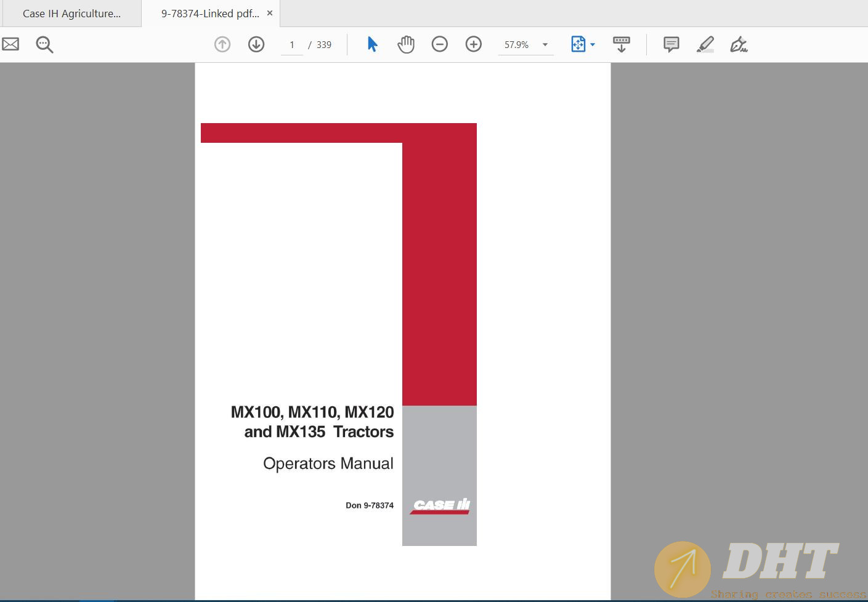Zoom out of the document
The height and width of the screenshot is (602, 868).
[440, 44]
